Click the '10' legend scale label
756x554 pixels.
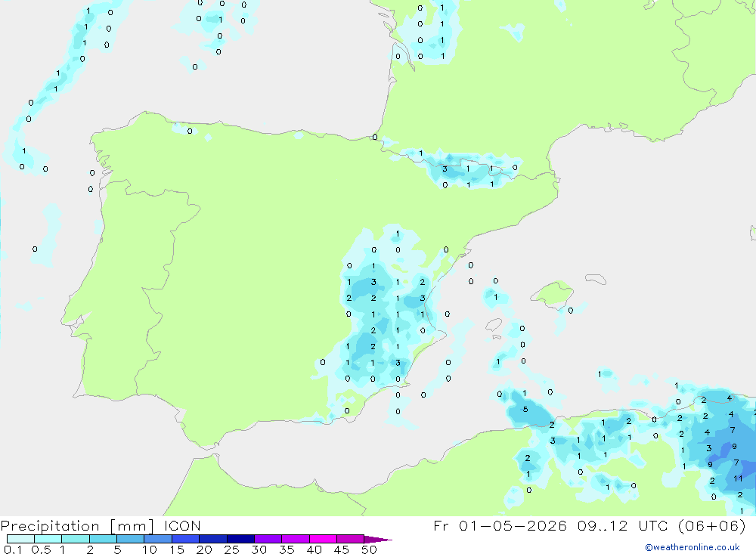[150, 549]
